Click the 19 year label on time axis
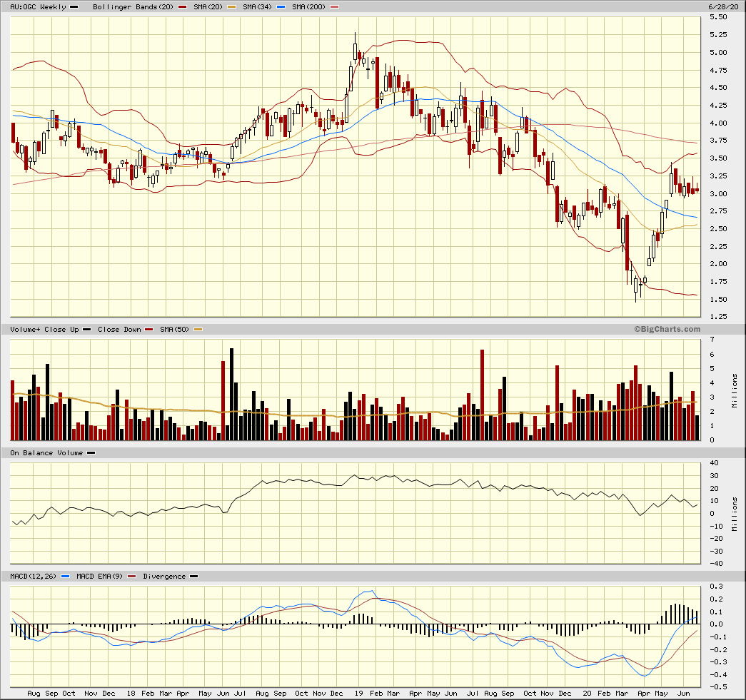 (359, 694)
